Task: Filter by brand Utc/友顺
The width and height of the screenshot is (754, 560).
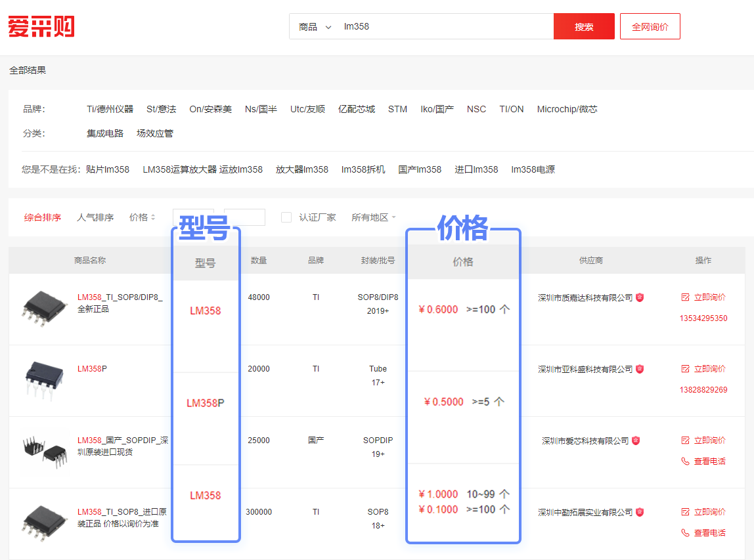Action: click(307, 109)
